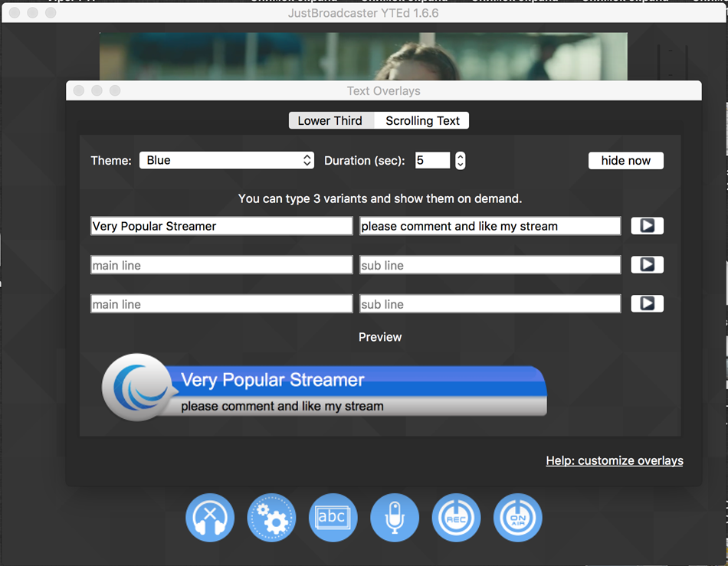Image resolution: width=728 pixels, height=566 pixels.
Task: Click the Duration seconds stepper arrows
Action: pyautogui.click(x=460, y=160)
